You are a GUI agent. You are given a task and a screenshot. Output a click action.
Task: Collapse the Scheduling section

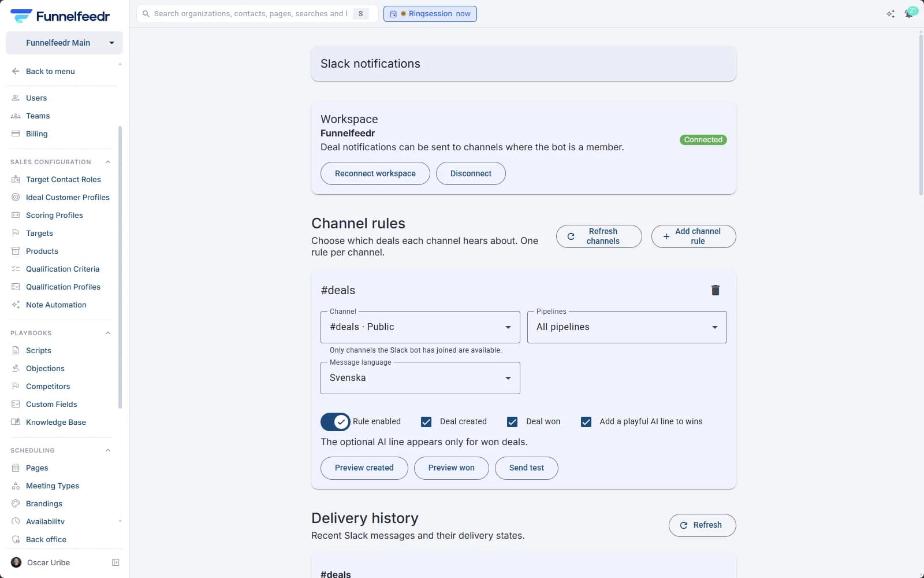(x=108, y=450)
